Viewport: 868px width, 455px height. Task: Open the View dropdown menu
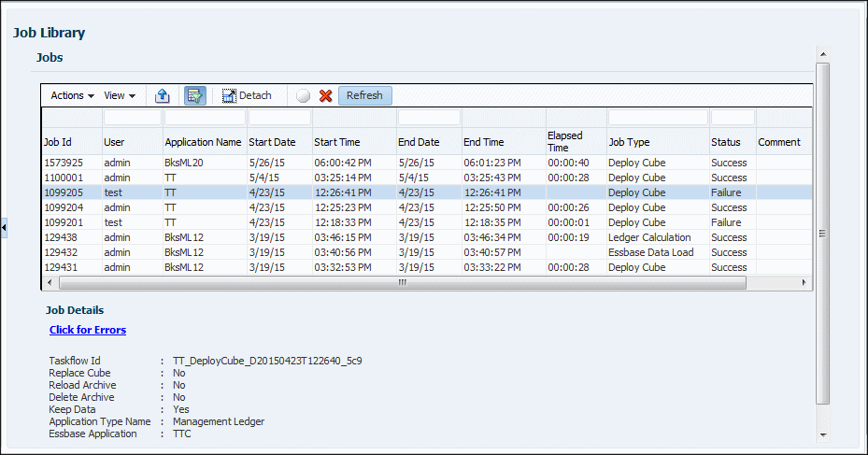[x=120, y=95]
